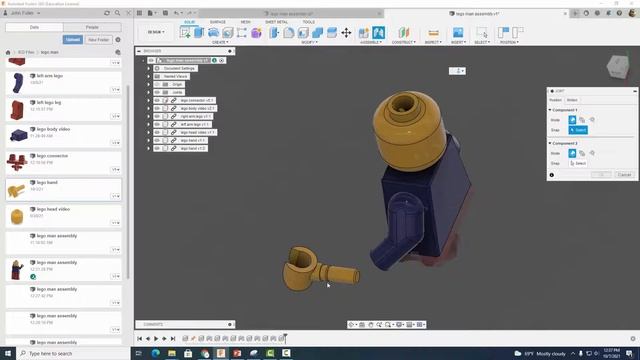This screenshot has height=360, width=640.
Task: Select the Create Sketch tool
Action: (x=185, y=33)
